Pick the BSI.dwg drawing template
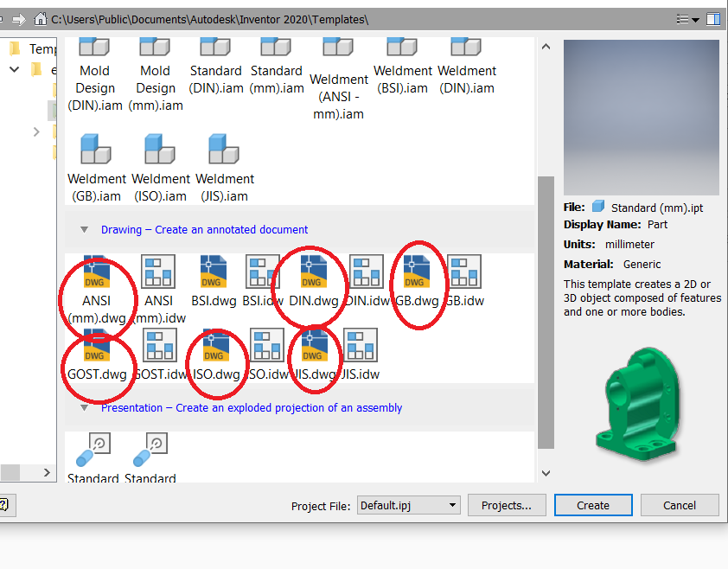Screen dimensions: 728x569 pyautogui.click(x=214, y=281)
